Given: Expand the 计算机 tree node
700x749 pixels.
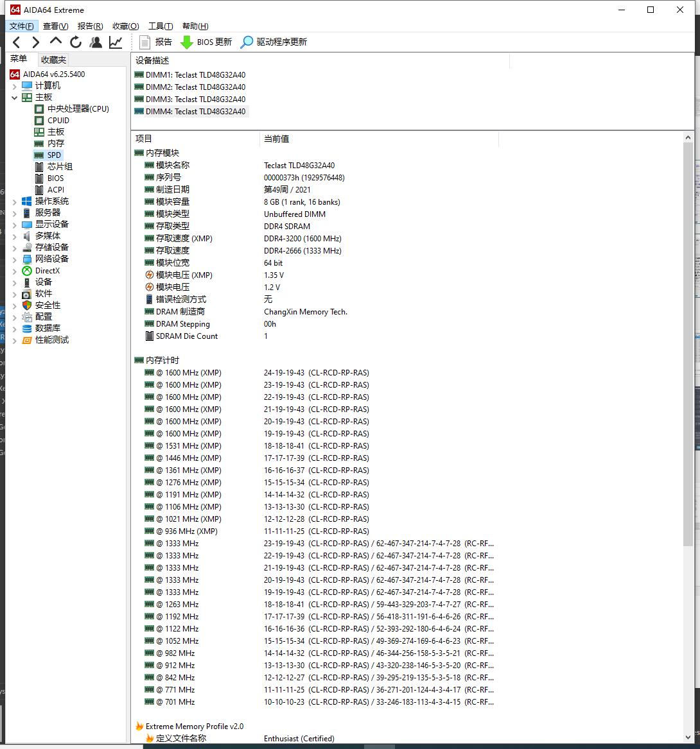Looking at the screenshot, I should tap(14, 86).
